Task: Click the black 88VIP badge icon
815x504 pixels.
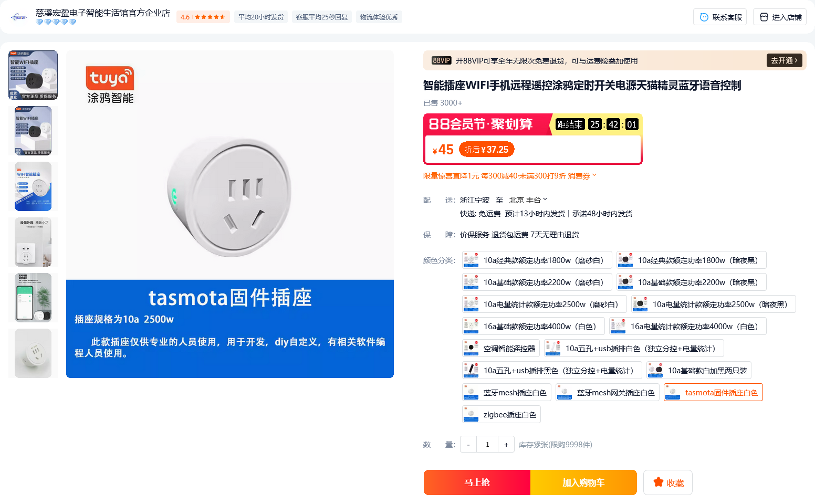Action: [441, 60]
